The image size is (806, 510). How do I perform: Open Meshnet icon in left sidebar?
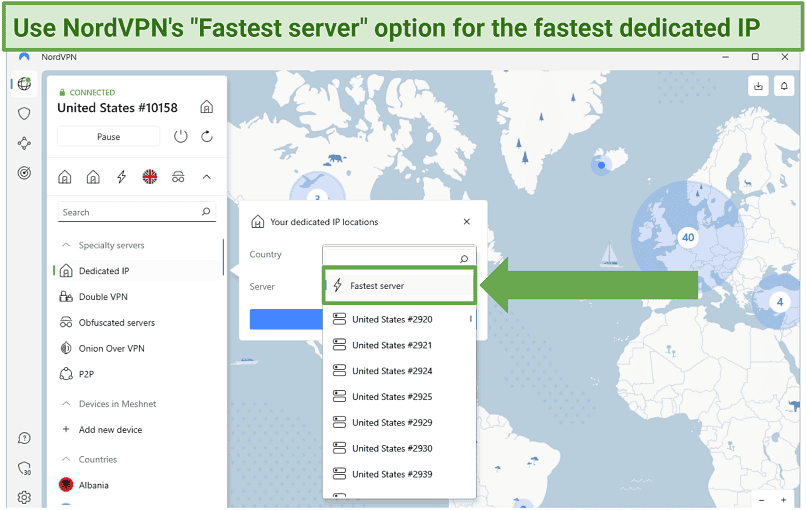[x=24, y=143]
